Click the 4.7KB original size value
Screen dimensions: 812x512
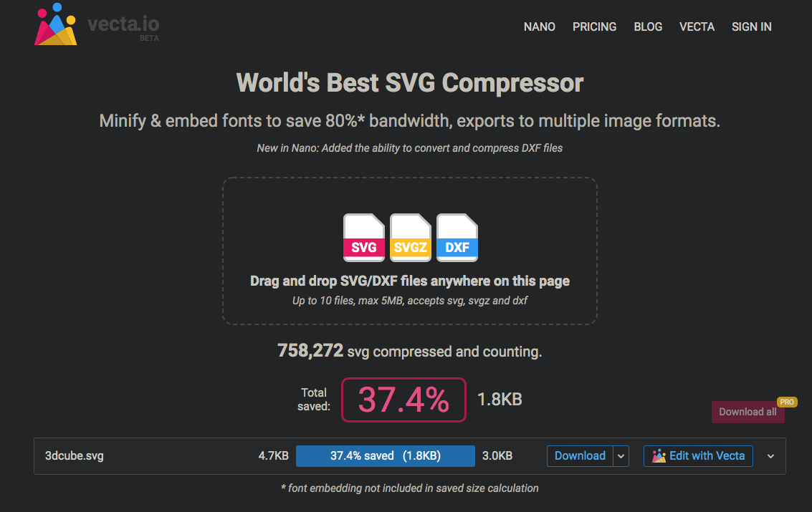pyautogui.click(x=274, y=455)
